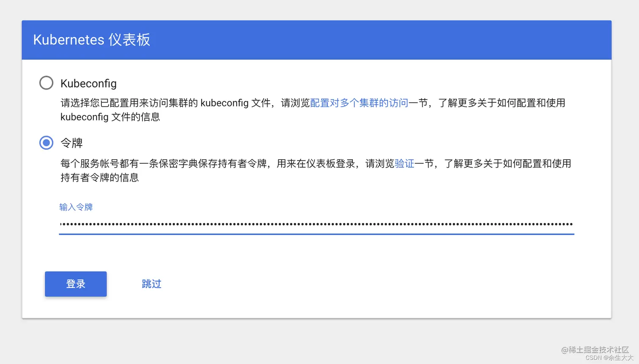Click the text kubeconfig 文件的信息
This screenshot has height=364, width=639.
click(110, 117)
